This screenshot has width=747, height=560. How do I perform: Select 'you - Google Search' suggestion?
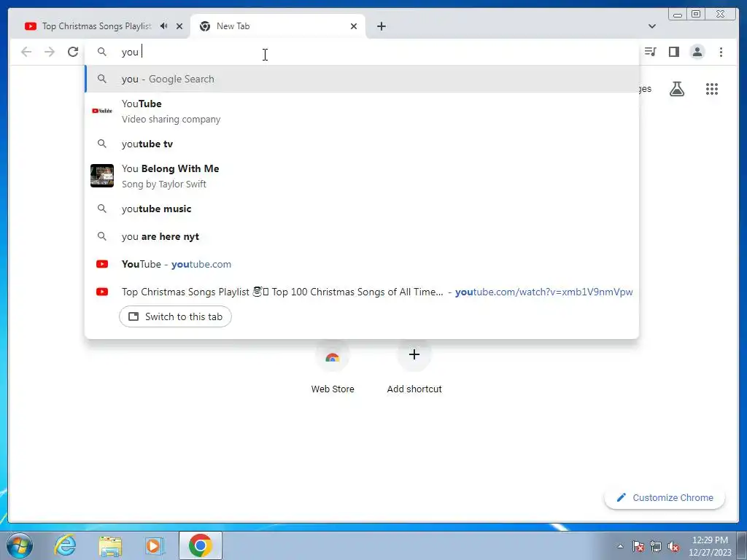[362, 79]
